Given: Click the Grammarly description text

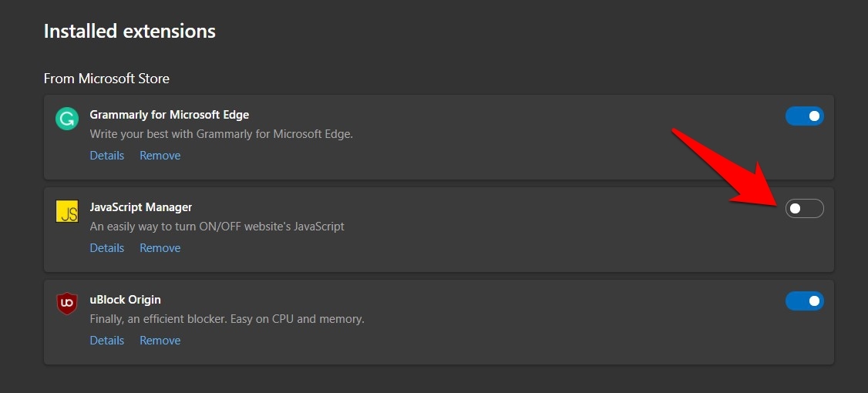Looking at the screenshot, I should coord(220,134).
